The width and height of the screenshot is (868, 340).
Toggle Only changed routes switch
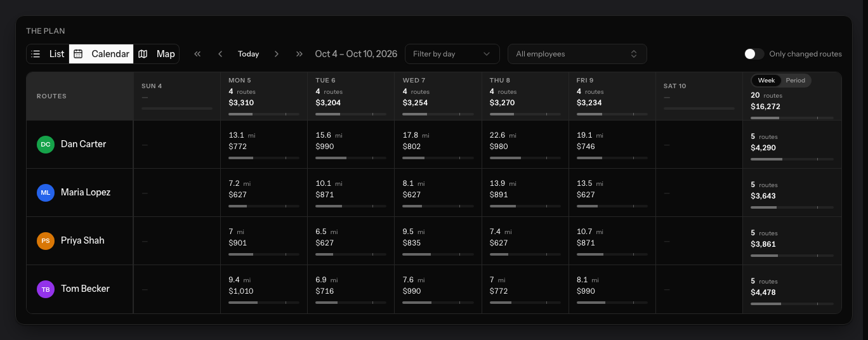[x=754, y=54]
